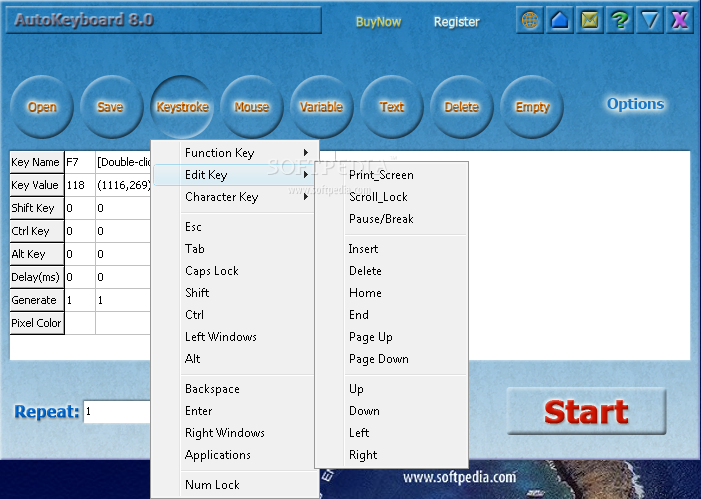Viewport: 701px width, 499px height.
Task: Click the Mouse button
Action: (x=252, y=107)
